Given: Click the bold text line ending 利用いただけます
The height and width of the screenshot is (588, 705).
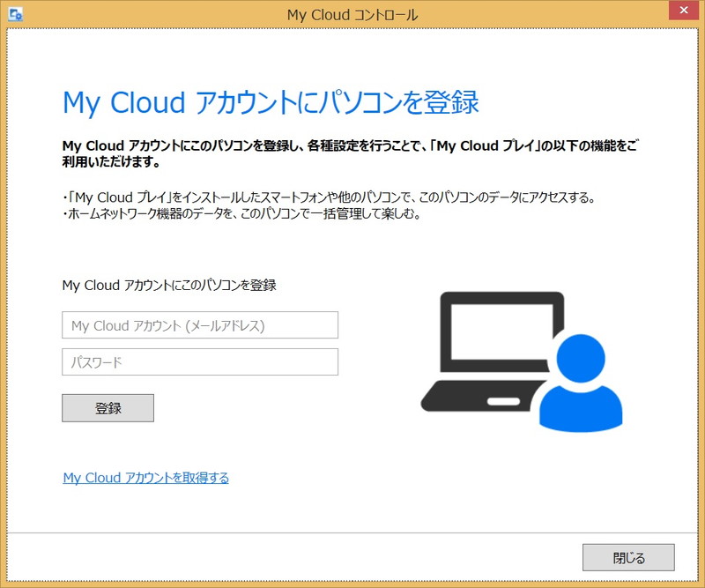Looking at the screenshot, I should coord(111,163).
